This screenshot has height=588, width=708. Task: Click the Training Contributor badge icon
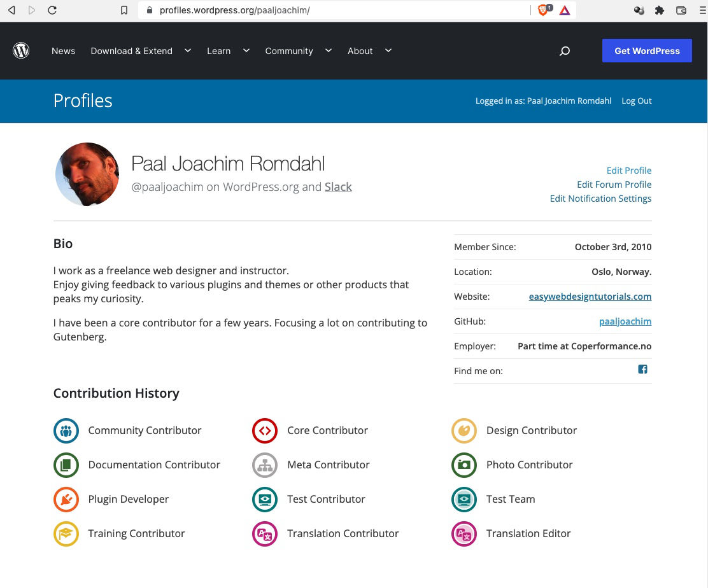[66, 533]
